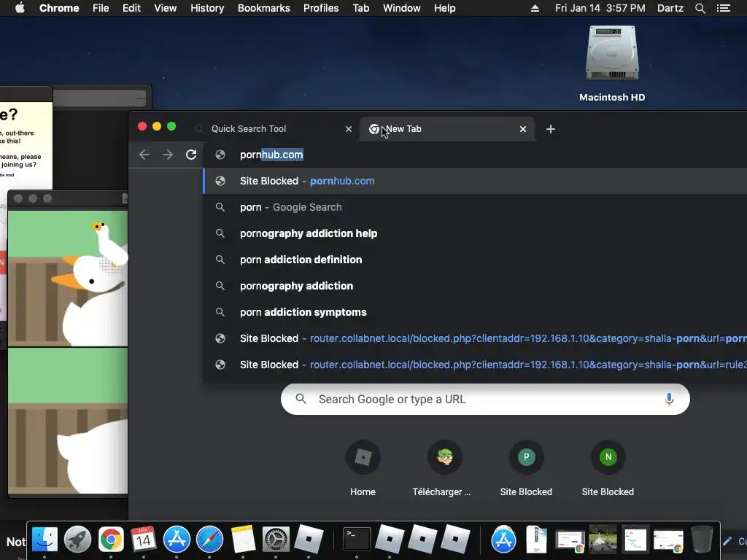The image size is (747, 560).
Task: Open the Bookmarks menu
Action: click(264, 8)
